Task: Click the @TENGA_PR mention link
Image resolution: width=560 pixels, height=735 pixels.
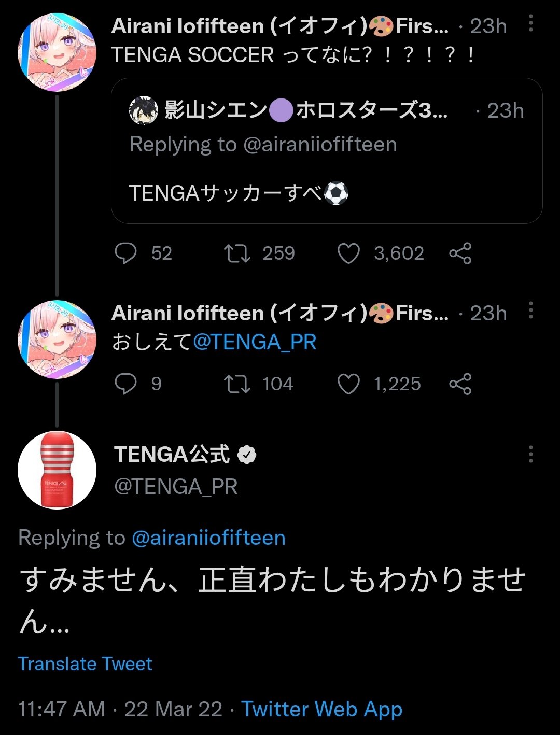Action: [x=255, y=343]
